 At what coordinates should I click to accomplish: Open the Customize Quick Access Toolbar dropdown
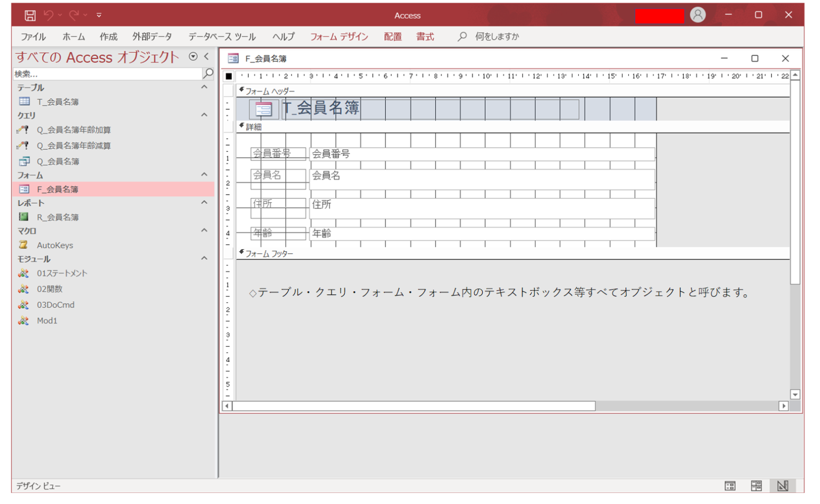tap(99, 15)
